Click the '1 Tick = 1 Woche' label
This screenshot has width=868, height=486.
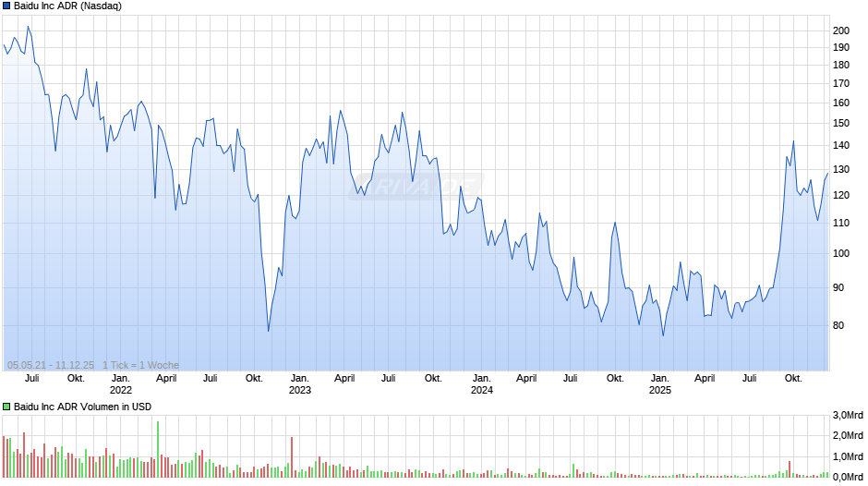[140, 365]
